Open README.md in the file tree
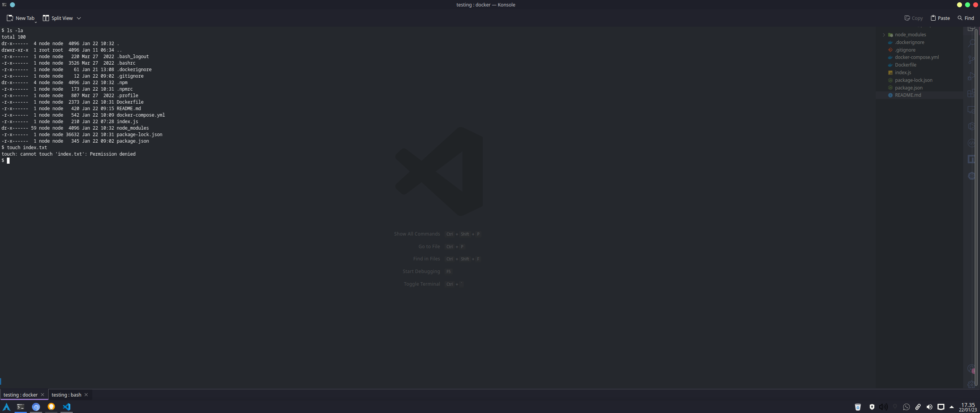The height and width of the screenshot is (413, 980). [x=908, y=95]
